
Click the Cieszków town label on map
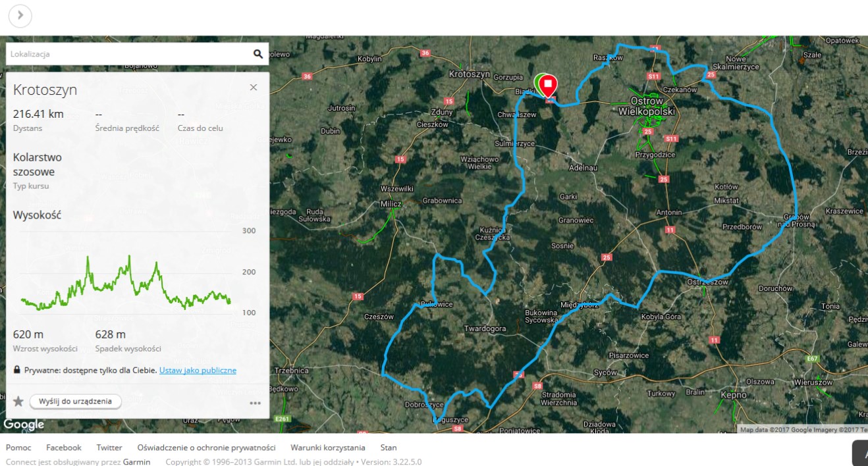coord(433,124)
